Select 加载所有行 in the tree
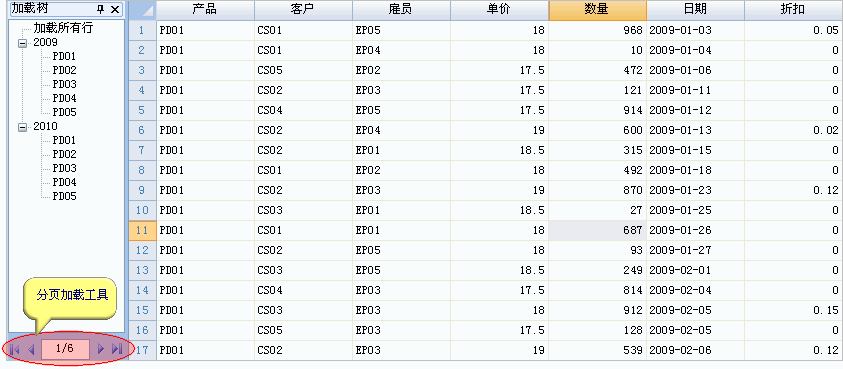Screen dimensions: 843x369 63,29
